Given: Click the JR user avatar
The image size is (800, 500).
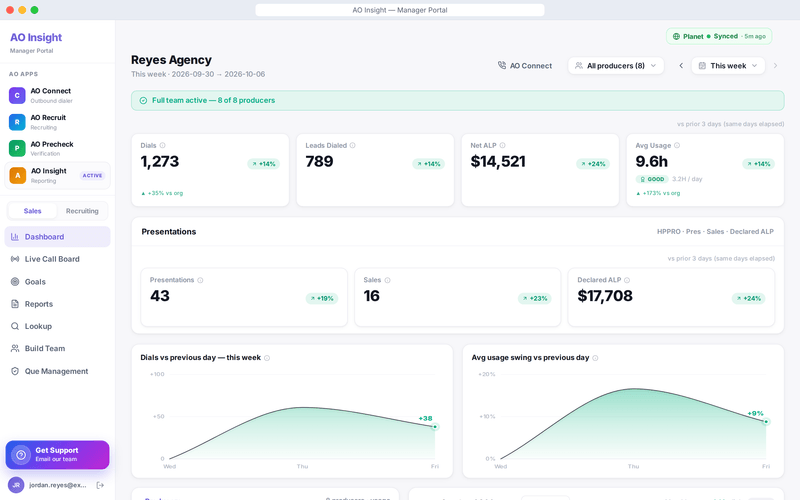Looking at the screenshot, I should pos(16,485).
